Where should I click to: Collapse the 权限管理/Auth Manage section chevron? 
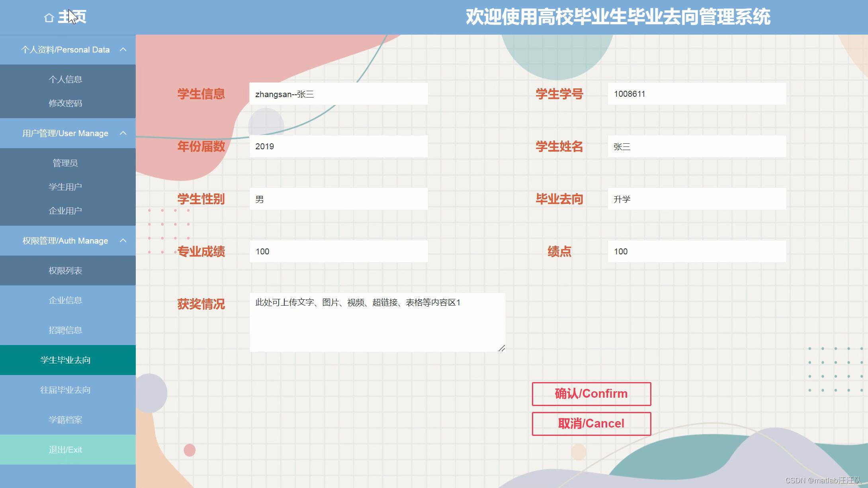point(123,240)
